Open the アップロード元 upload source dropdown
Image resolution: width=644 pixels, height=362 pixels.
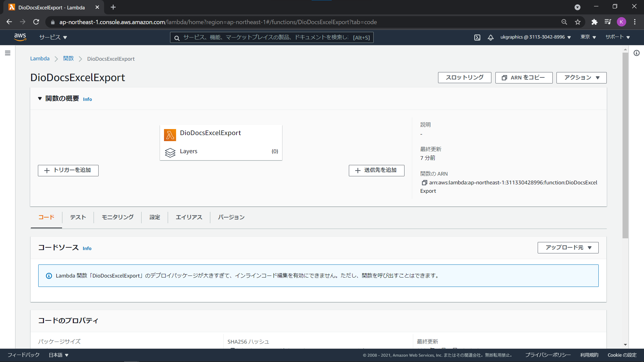click(568, 248)
